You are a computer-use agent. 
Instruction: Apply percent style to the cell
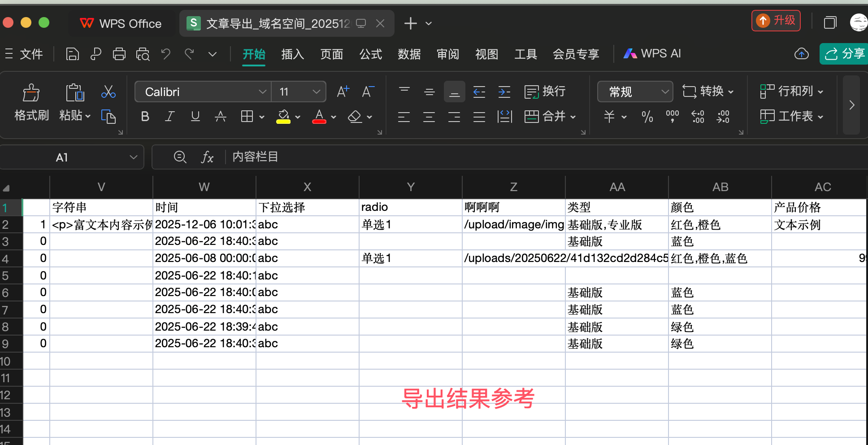(647, 117)
